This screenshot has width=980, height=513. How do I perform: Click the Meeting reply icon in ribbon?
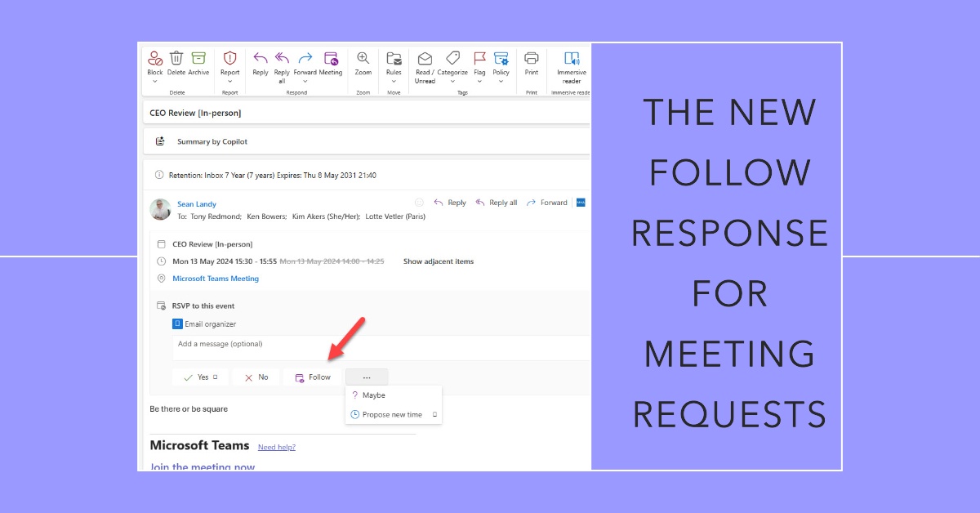(x=331, y=59)
